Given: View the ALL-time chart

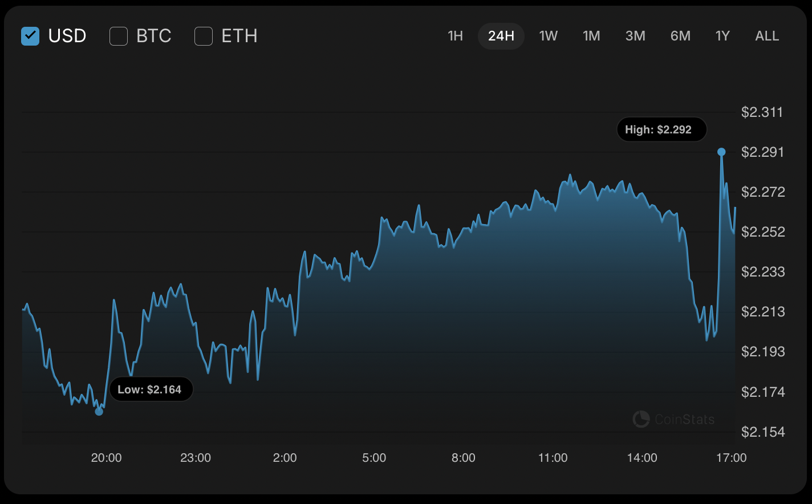Looking at the screenshot, I should pos(766,35).
